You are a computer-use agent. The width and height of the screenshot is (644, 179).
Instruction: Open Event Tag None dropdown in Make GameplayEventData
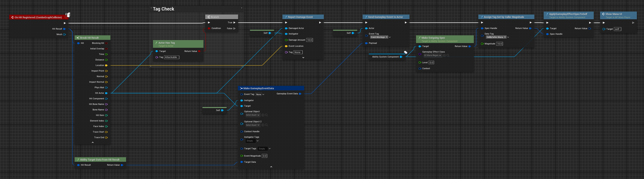pos(260,94)
